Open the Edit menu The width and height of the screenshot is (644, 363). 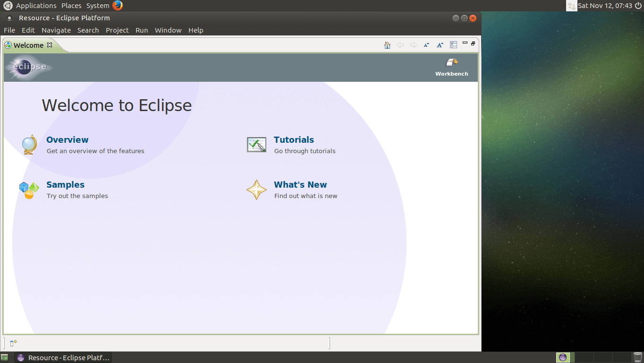coord(28,30)
